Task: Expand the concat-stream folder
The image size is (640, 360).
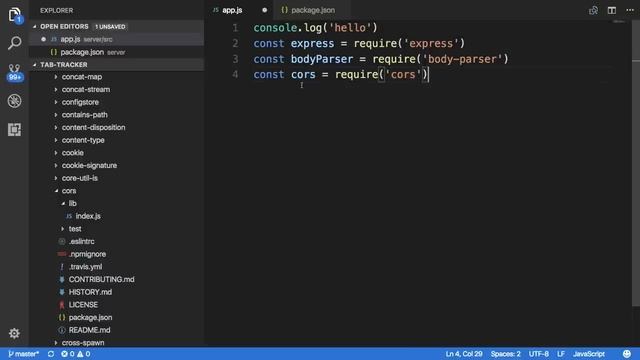Action: [86, 89]
